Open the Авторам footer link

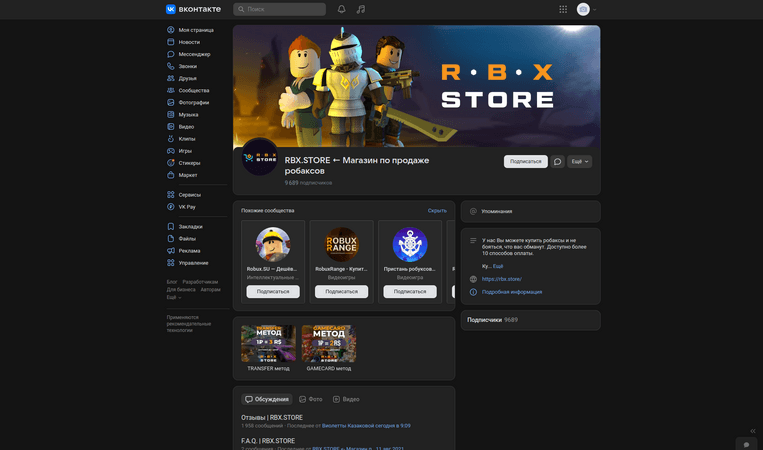(210, 289)
